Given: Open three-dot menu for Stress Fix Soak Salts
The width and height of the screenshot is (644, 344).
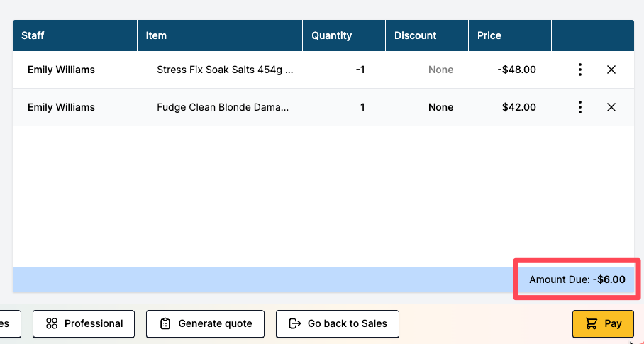Looking at the screenshot, I should [x=580, y=70].
